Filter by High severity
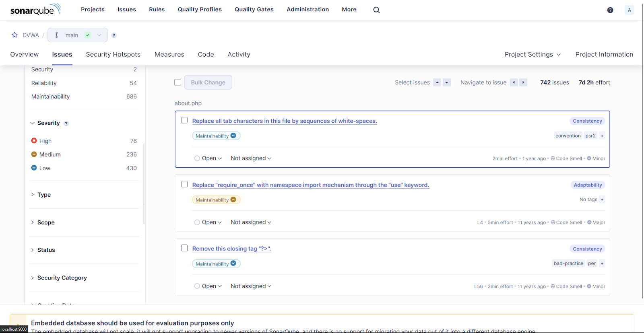Viewport: 644px width, 333px height. [45, 141]
